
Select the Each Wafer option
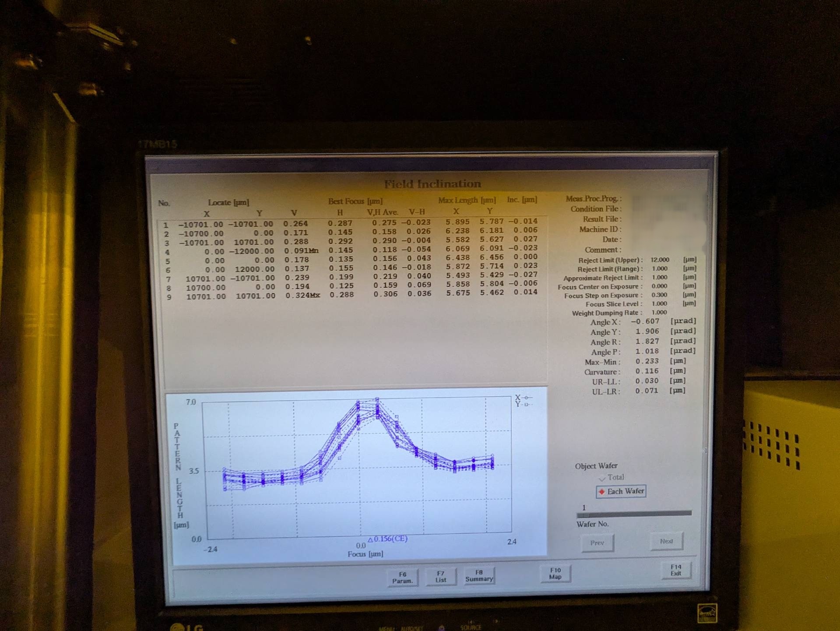pyautogui.click(x=621, y=491)
